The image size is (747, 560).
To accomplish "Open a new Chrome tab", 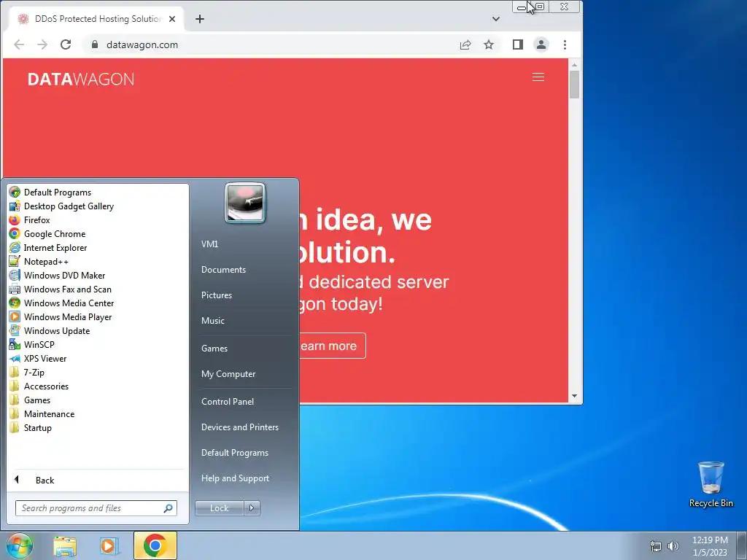I will [x=200, y=19].
